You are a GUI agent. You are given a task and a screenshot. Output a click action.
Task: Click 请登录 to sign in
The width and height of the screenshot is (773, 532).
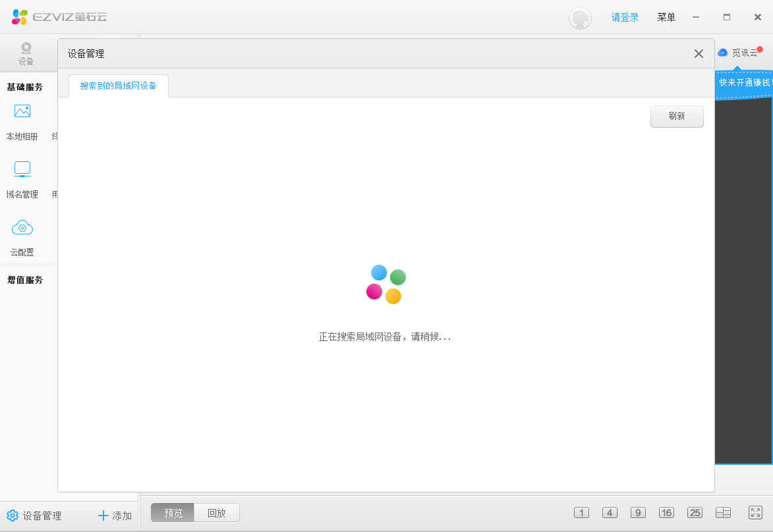(625, 17)
